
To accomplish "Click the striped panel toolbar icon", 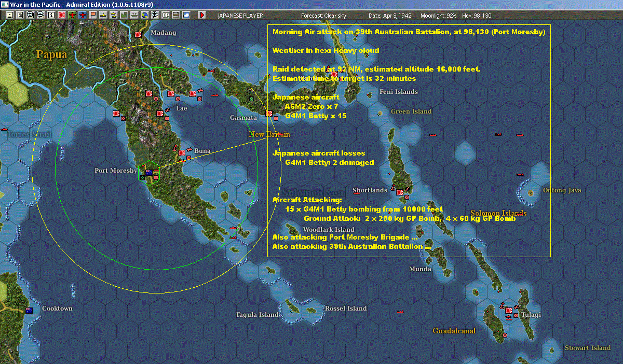I will point(175,16).
